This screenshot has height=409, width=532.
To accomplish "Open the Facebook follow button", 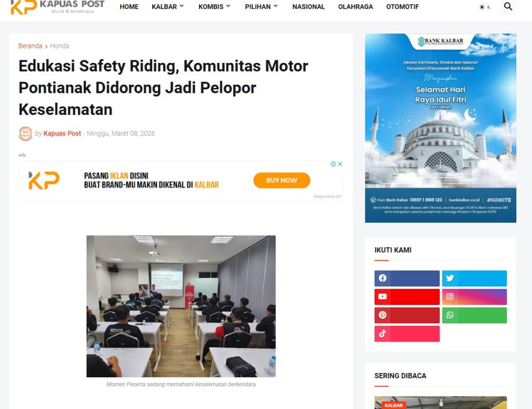I will [407, 279].
